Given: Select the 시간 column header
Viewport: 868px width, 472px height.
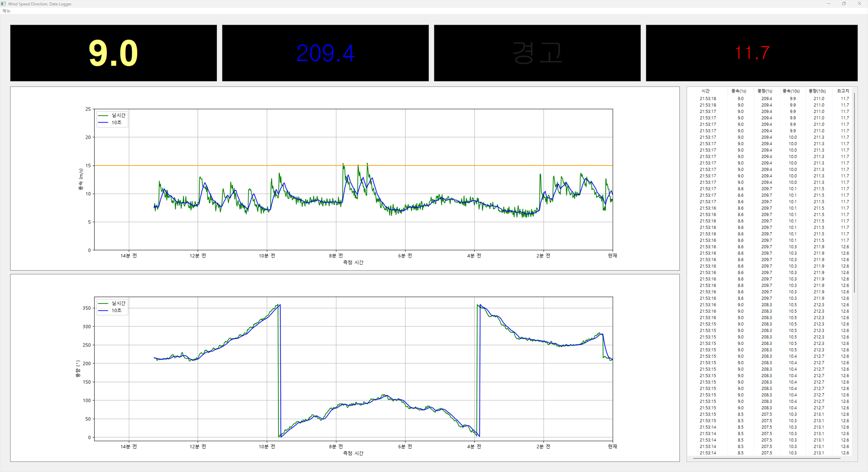Looking at the screenshot, I should pyautogui.click(x=706, y=91).
